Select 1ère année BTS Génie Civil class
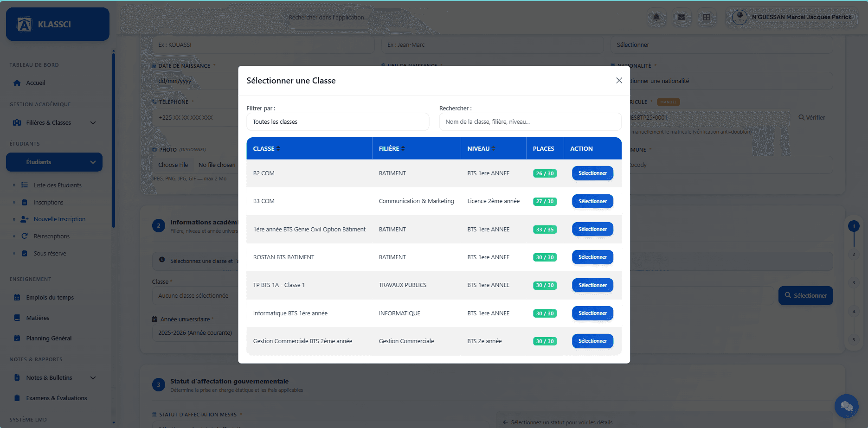Screen dimensions: 868x428 pos(592,229)
